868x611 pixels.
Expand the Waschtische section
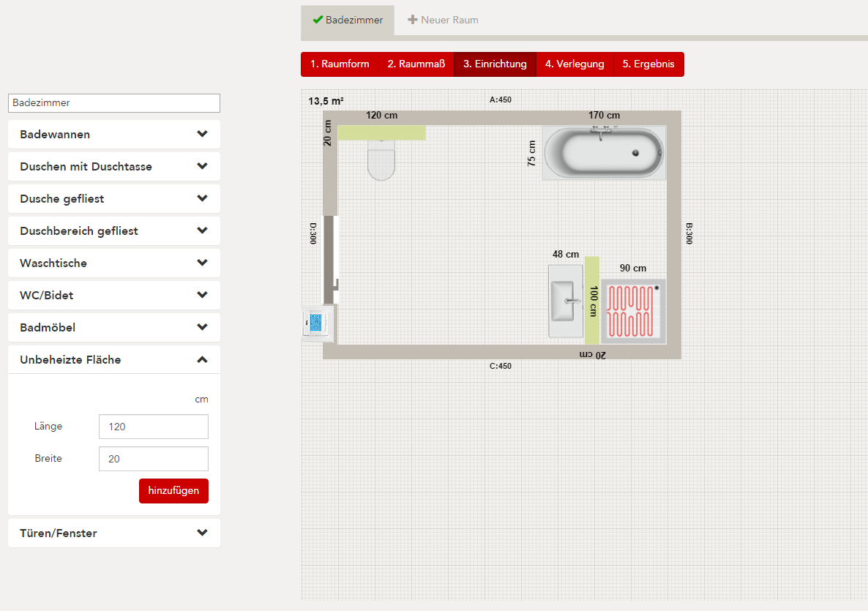114,263
